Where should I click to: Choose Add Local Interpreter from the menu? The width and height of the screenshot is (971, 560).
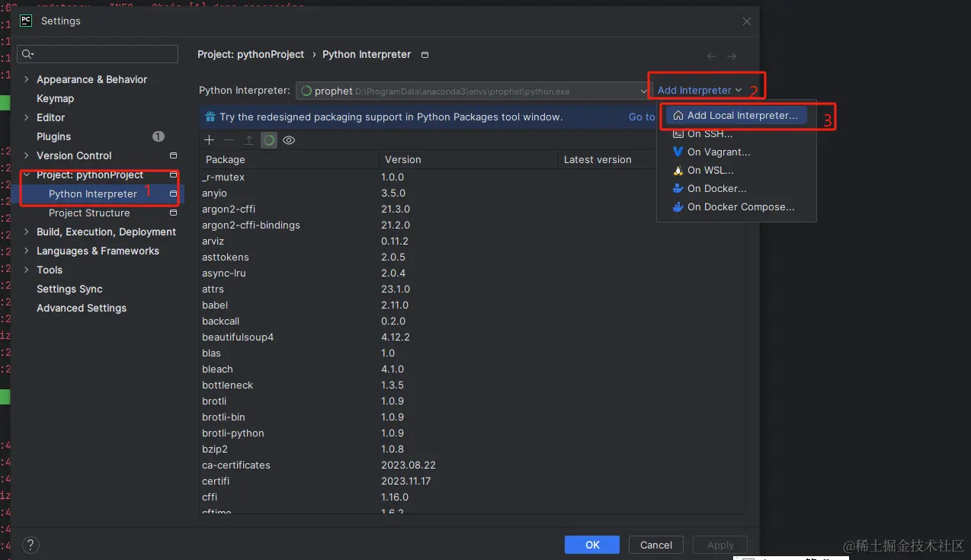pos(742,115)
